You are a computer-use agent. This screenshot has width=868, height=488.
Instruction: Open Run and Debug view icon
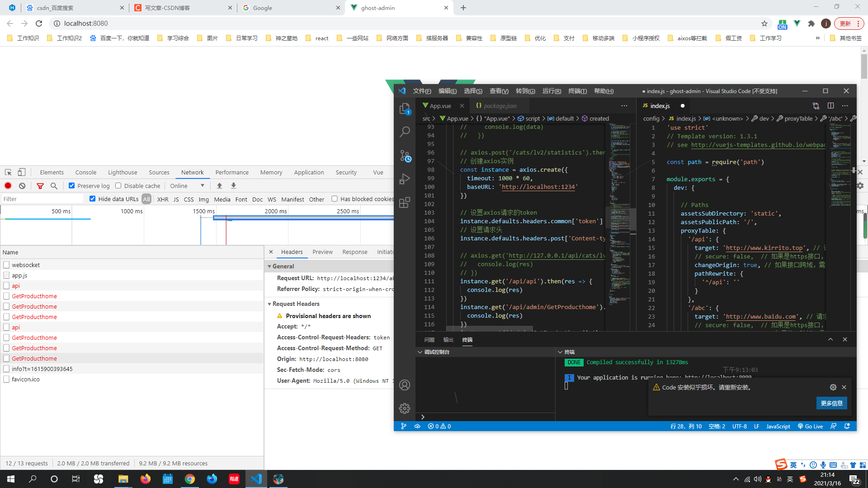(404, 179)
